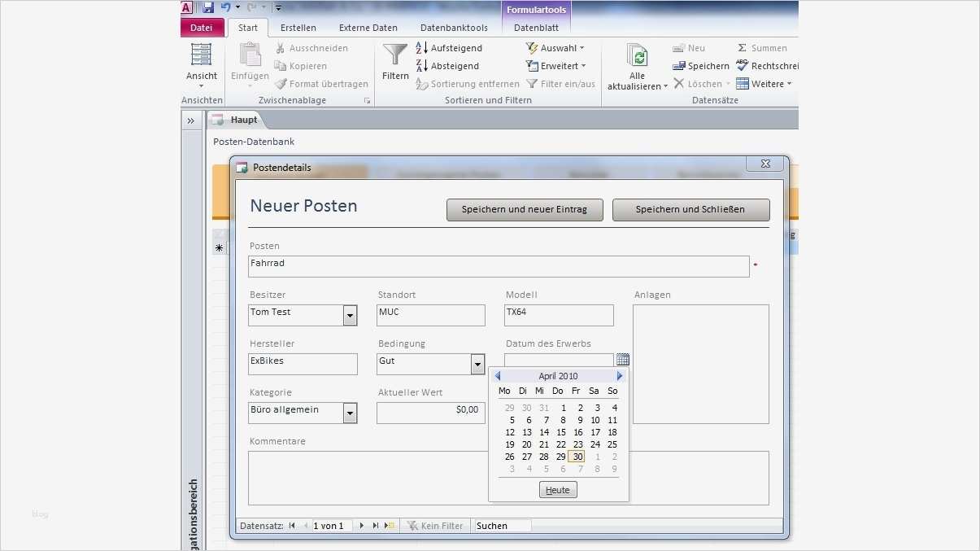
Task: Select the Haupt document tab
Action: pos(243,119)
